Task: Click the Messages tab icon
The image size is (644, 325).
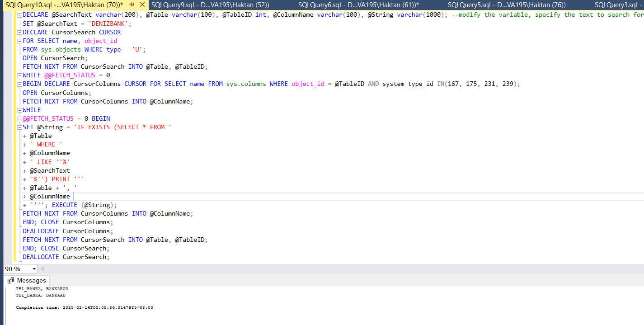Action: click(11, 280)
